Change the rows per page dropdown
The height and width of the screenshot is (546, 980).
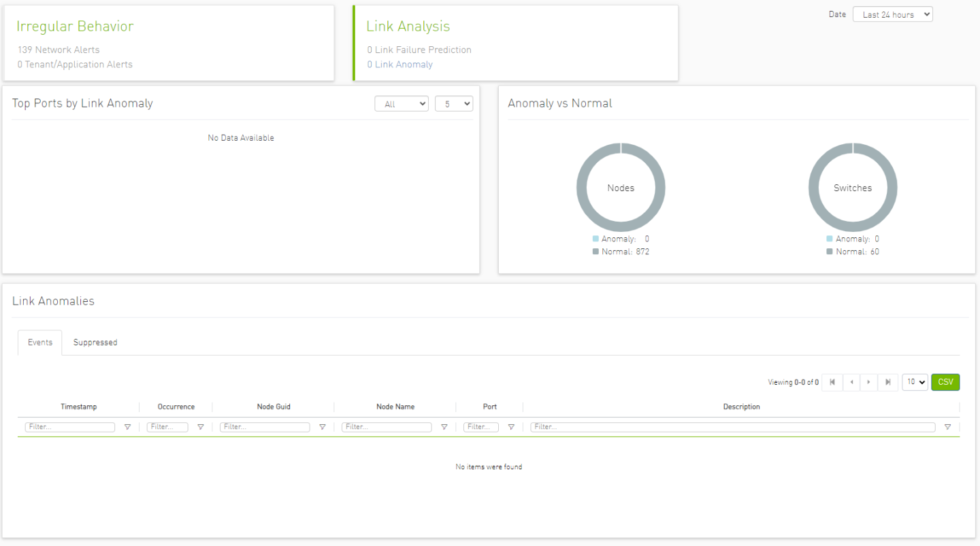pos(915,382)
